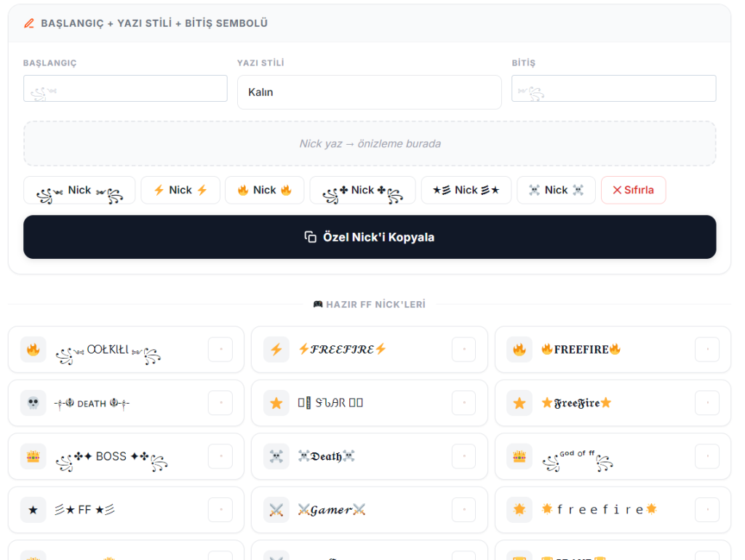Screen dimensions: 745x560
Task: Copy the Gamer swords nick
Action: pos(463,510)
